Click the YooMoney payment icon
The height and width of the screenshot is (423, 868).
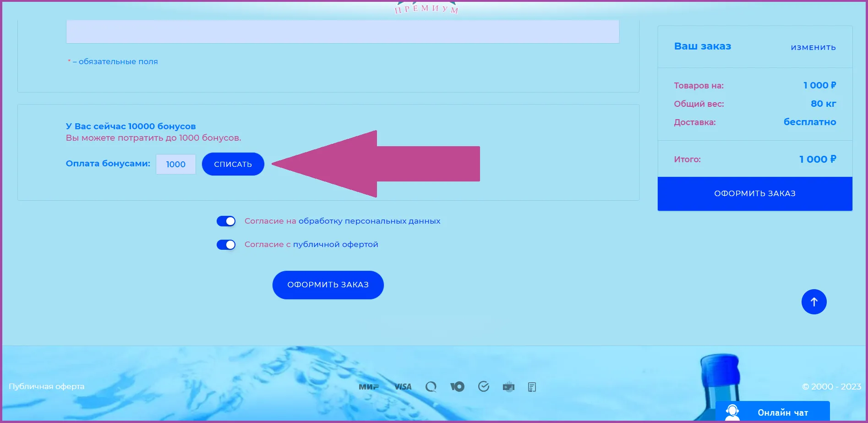click(x=457, y=387)
